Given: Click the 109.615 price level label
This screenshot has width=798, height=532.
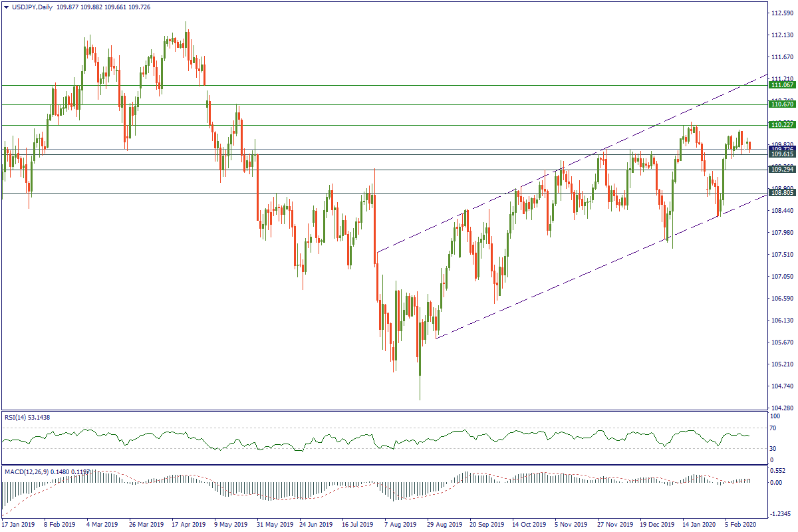Looking at the screenshot, I should pos(781,154).
